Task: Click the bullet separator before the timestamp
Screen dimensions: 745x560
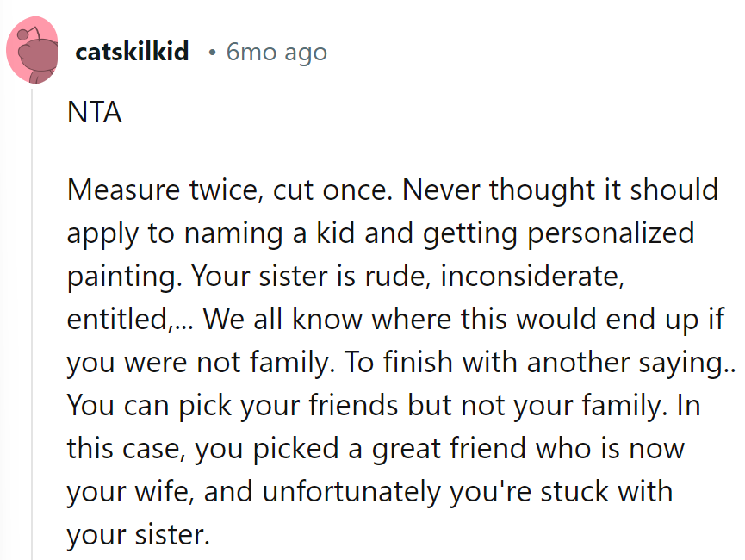Action: 212,53
